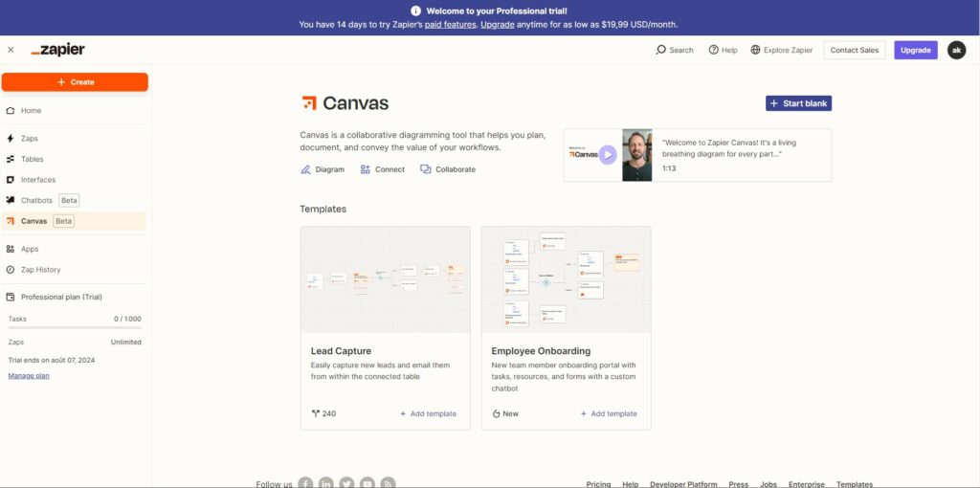Click the 240 usage count icon

tap(315, 413)
